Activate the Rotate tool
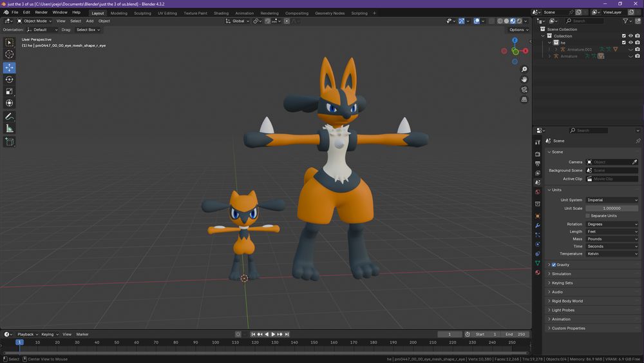 pos(10,79)
